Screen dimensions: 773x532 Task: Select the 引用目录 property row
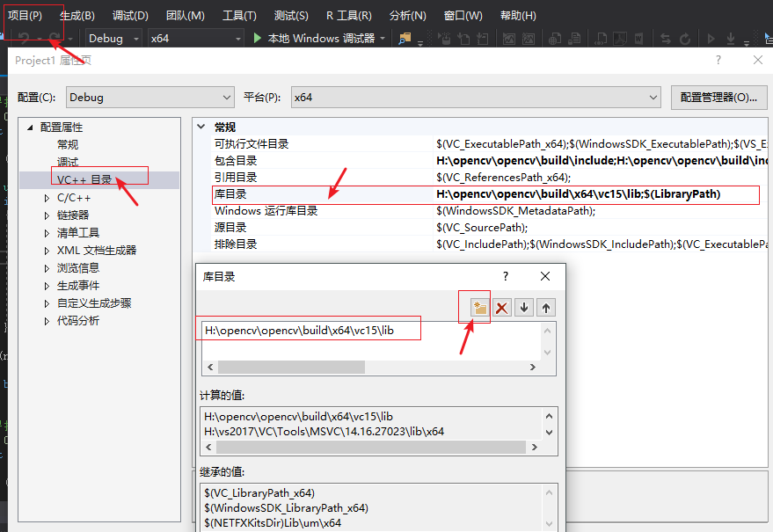click(x=490, y=177)
